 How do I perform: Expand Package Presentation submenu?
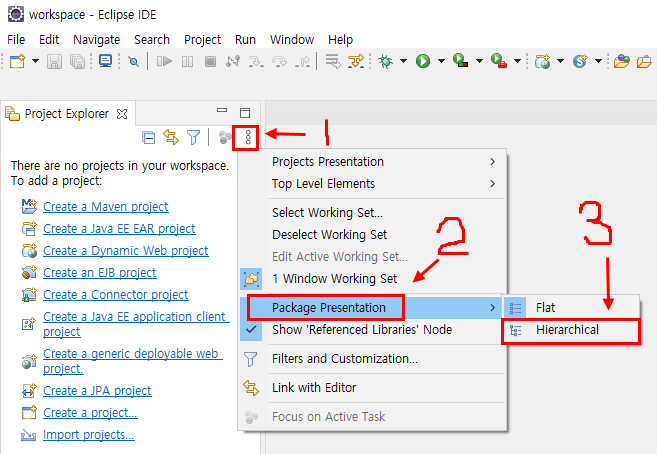(x=372, y=308)
